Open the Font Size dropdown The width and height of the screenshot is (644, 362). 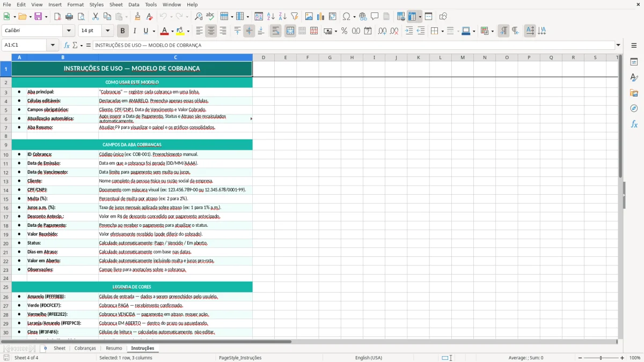pos(108,31)
